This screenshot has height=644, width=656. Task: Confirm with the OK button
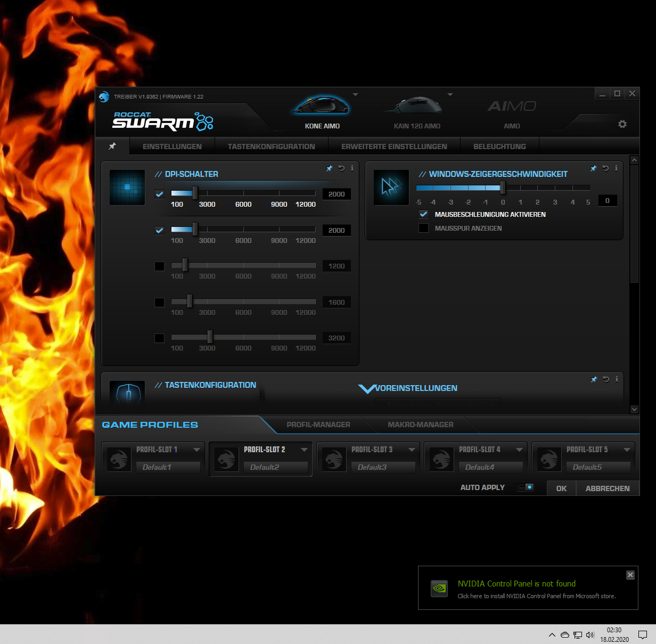561,488
